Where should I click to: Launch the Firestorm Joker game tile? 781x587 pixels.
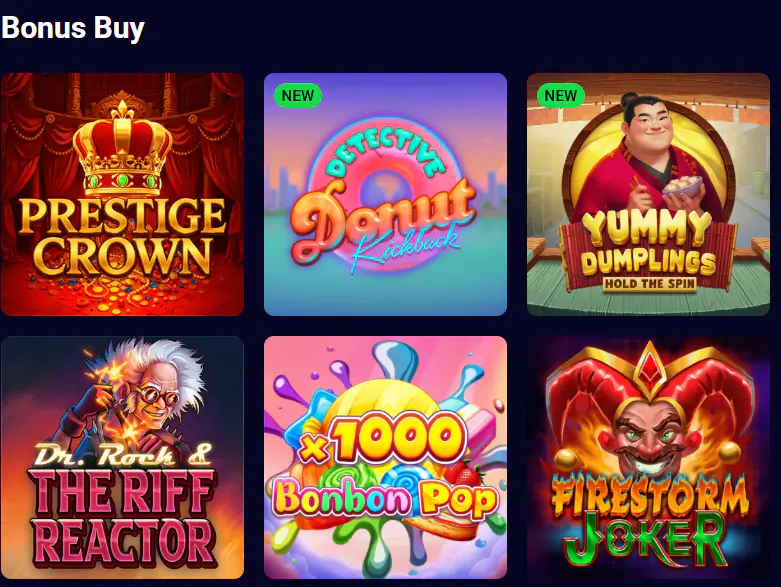click(649, 457)
